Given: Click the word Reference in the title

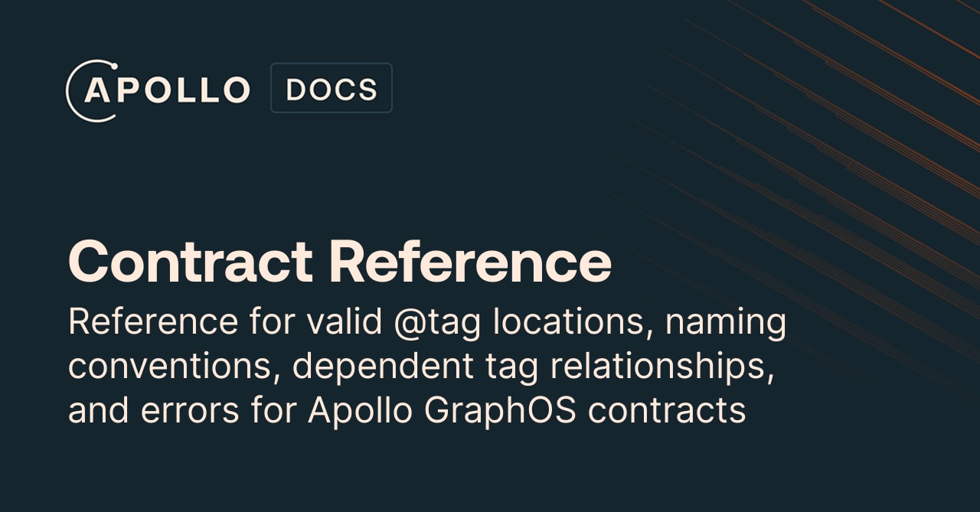Looking at the screenshot, I should 471,262.
